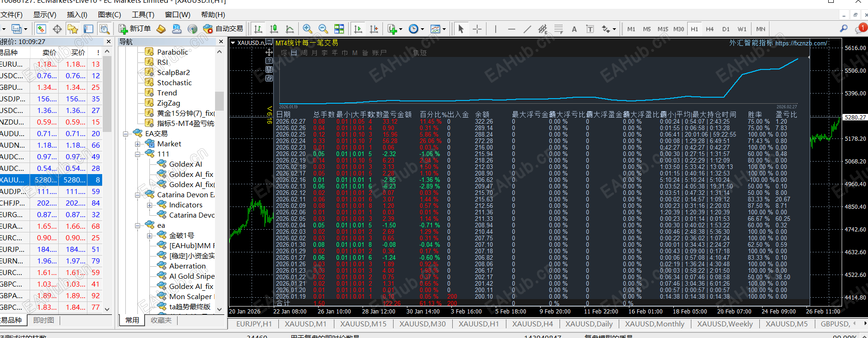Collapse the EA交易 tree node

click(125, 134)
